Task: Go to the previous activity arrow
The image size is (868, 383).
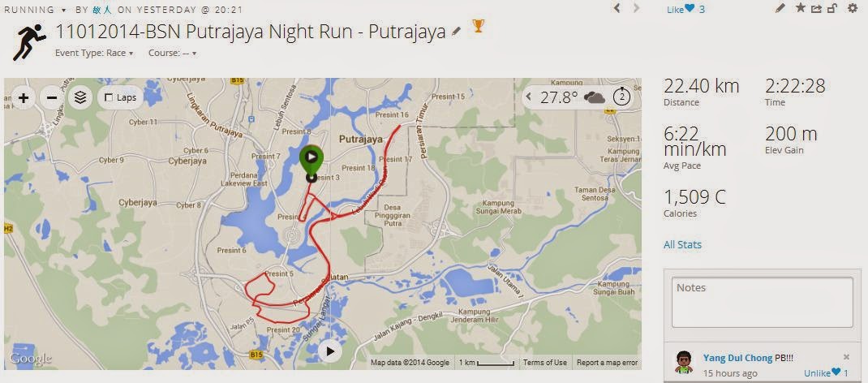Action: tap(617, 8)
